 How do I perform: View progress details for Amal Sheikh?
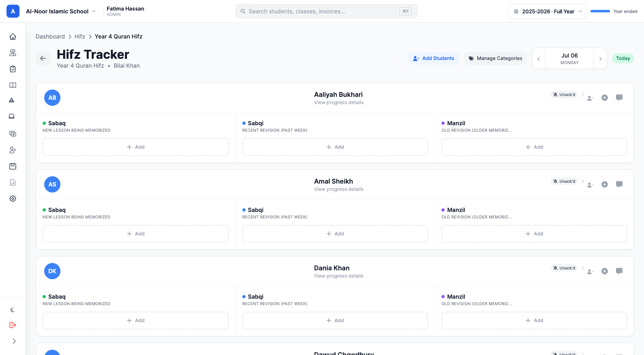click(339, 189)
